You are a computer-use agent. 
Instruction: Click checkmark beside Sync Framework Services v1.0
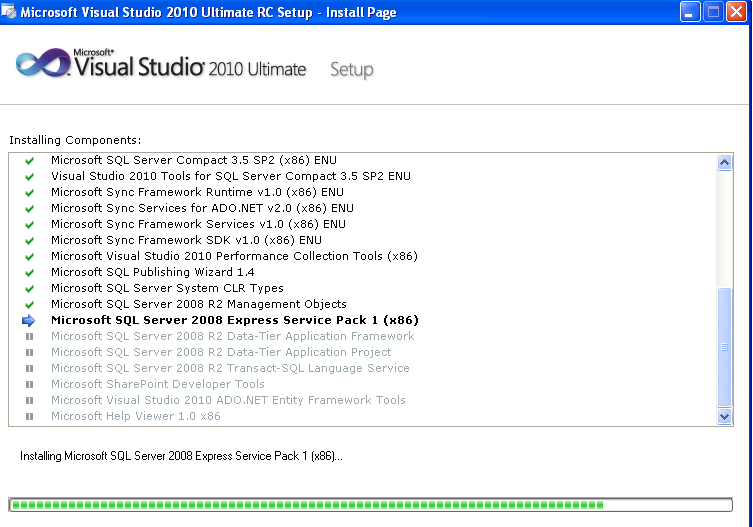pos(29,224)
